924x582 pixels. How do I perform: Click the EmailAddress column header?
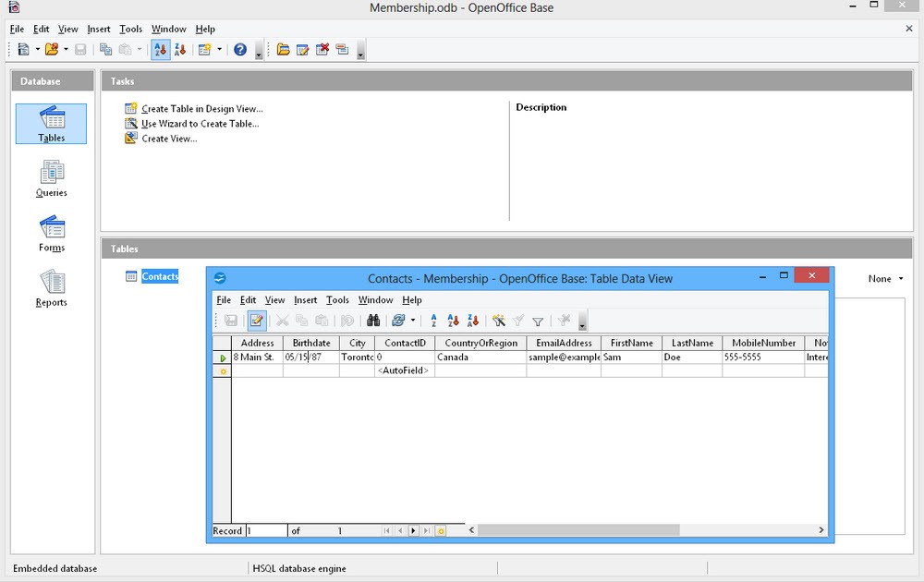pos(564,343)
